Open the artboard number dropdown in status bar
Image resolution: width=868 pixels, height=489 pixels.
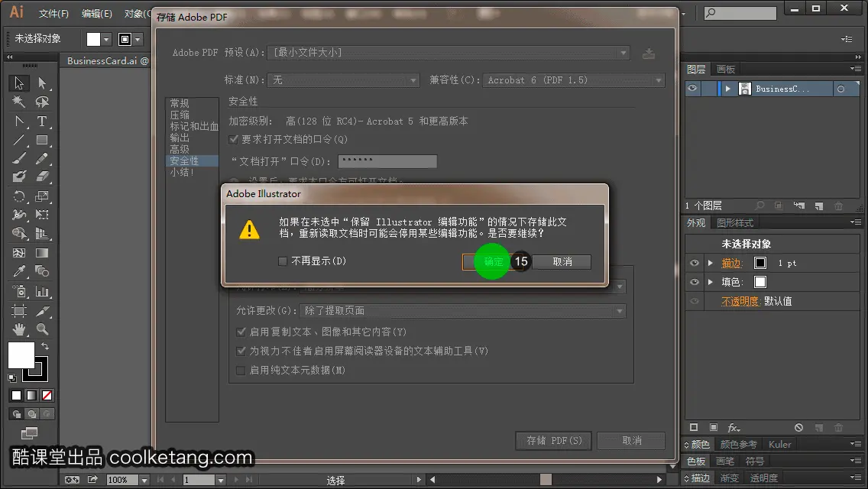tap(220, 480)
